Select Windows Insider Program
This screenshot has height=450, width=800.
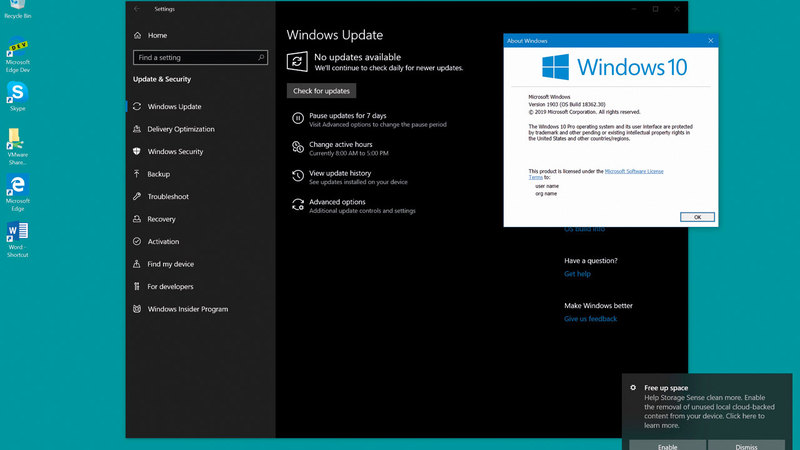(187, 309)
